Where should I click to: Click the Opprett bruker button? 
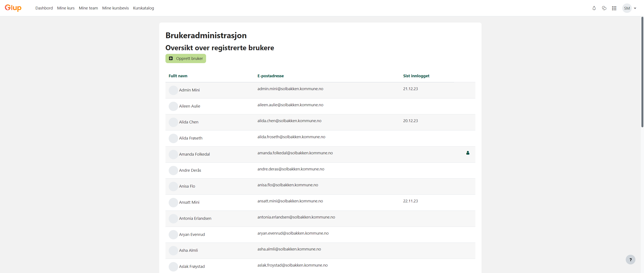coord(186,58)
